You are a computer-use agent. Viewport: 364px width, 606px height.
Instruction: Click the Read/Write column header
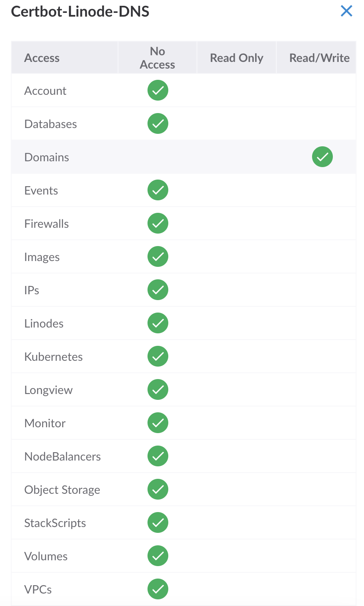point(319,57)
